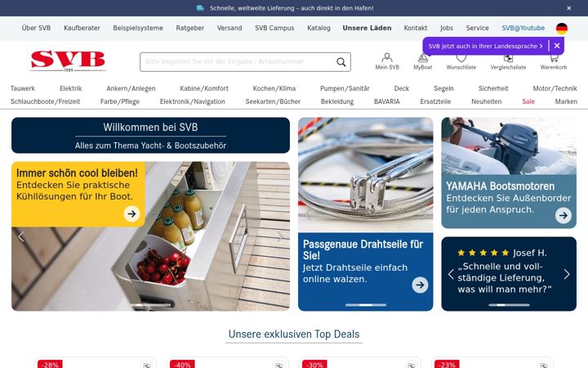Open the Neuheiten category
This screenshot has width=588, height=368.
point(487,101)
